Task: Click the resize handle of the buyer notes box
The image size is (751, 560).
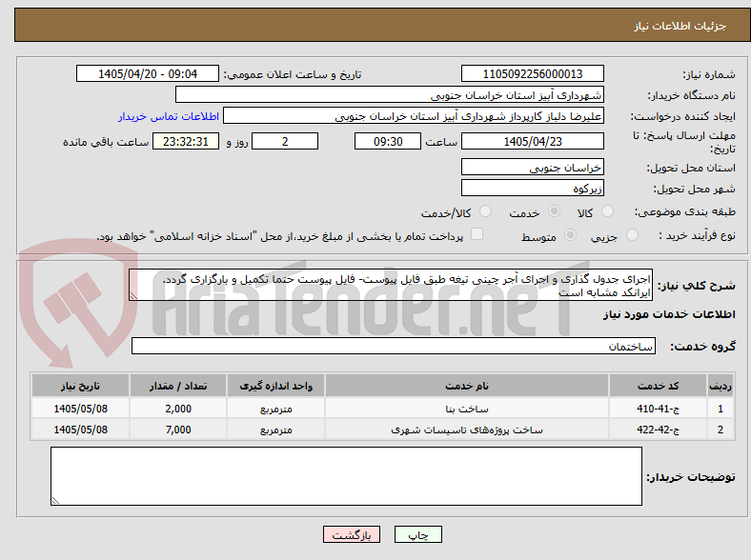Action: pos(55,500)
